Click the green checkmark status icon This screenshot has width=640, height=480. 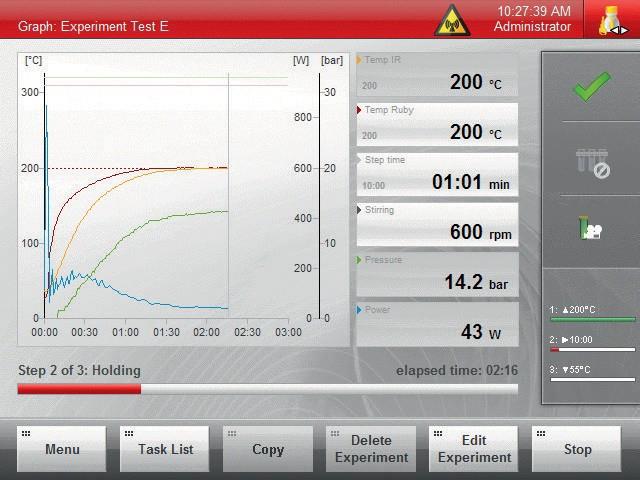coord(592,88)
